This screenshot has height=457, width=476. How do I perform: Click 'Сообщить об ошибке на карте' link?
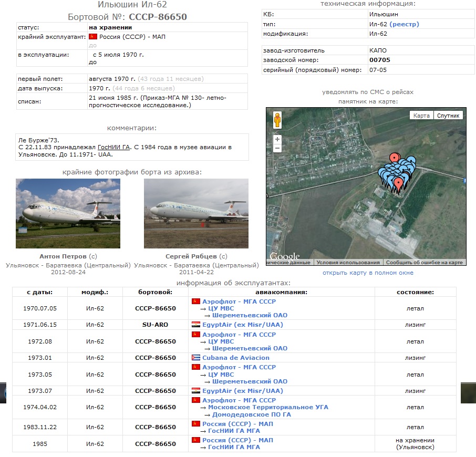point(424,262)
